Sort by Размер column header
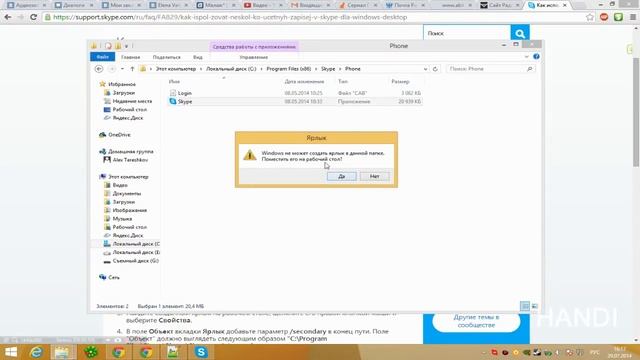Screen dimensions: 640x360 coord(400,82)
